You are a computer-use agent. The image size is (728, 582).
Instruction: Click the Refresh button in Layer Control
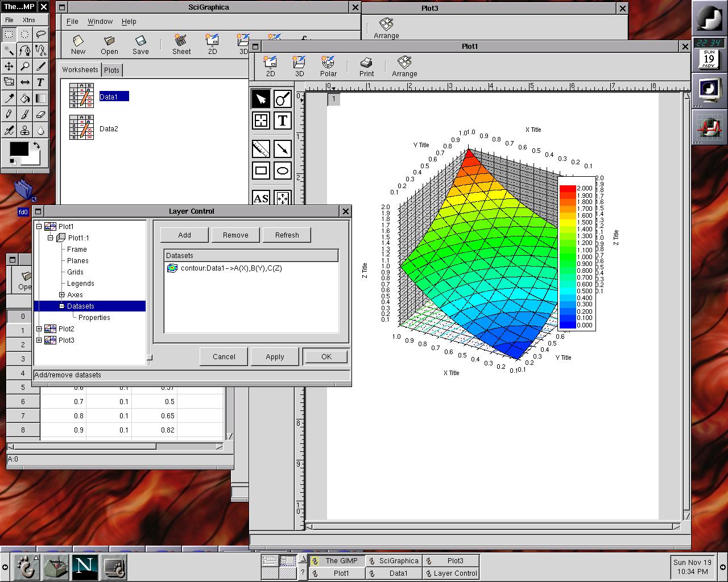click(287, 235)
